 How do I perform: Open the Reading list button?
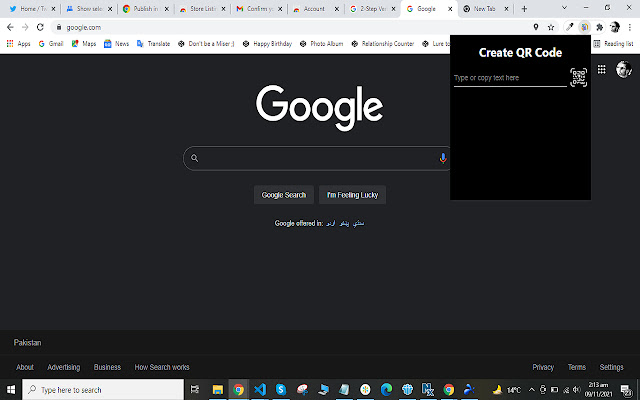click(x=613, y=44)
